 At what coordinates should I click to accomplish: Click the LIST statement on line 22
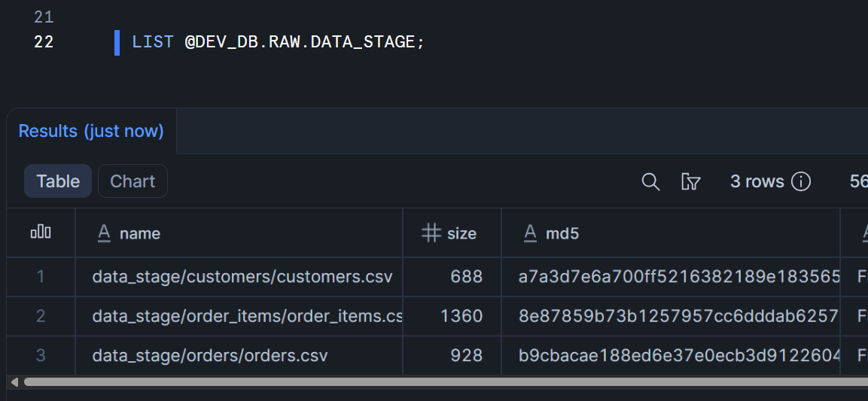click(x=279, y=42)
